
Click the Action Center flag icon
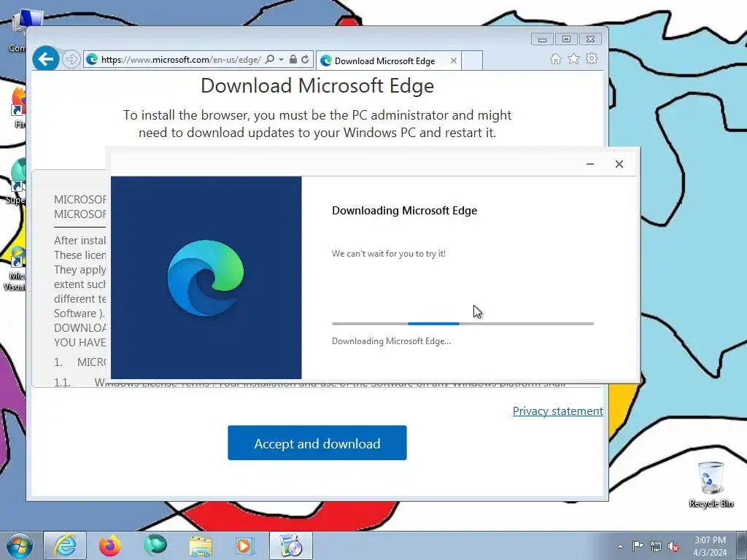(x=638, y=546)
